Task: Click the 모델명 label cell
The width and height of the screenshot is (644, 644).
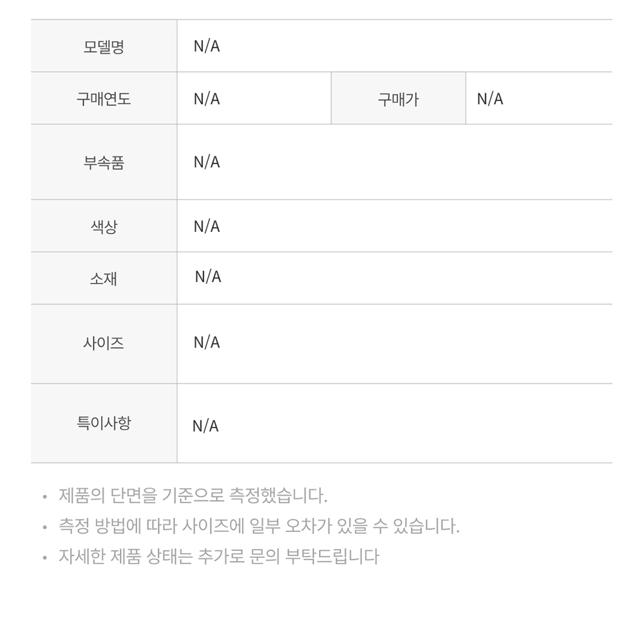Action: tap(104, 46)
